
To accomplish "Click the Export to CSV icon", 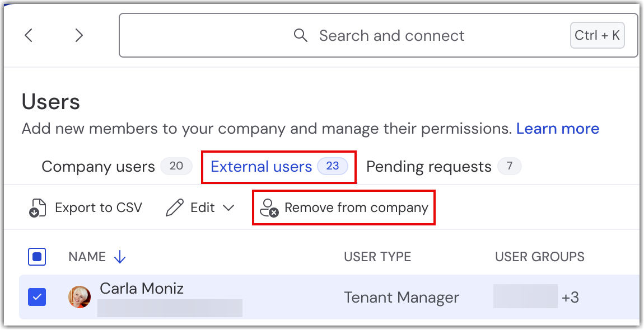I will 38,208.
